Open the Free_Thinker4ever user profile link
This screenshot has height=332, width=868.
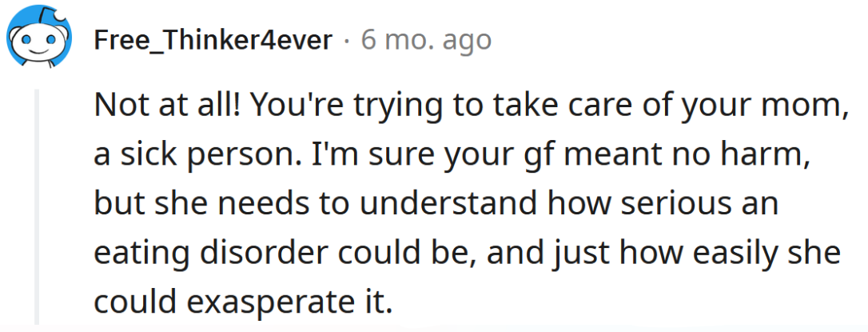point(213,39)
